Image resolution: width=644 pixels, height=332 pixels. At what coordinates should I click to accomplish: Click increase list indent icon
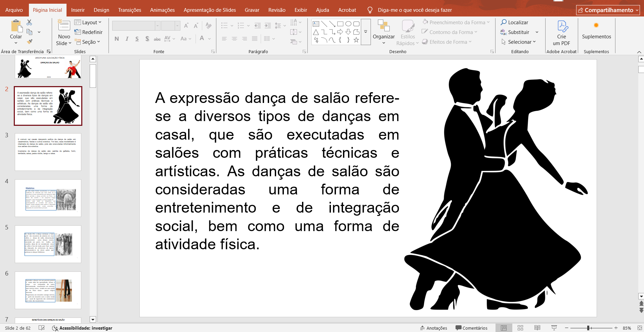268,26
